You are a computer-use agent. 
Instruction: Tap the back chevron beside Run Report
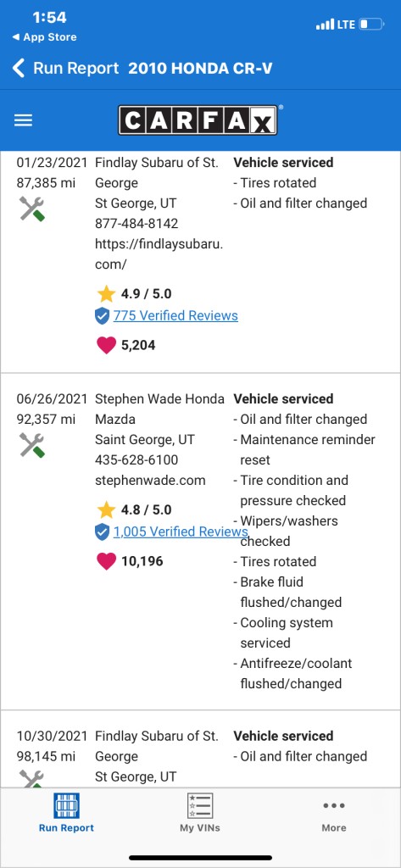[x=19, y=69]
